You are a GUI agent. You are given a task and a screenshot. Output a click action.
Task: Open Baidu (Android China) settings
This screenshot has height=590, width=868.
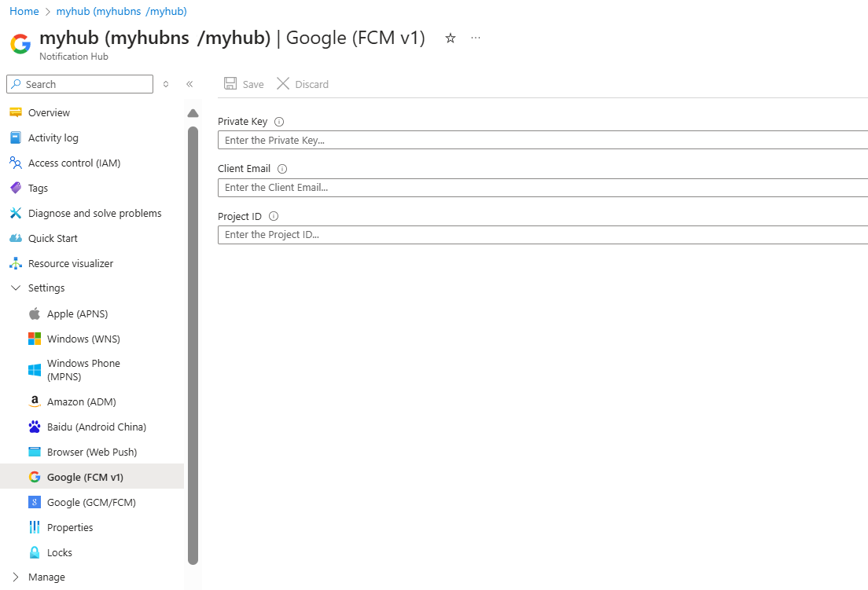[35, 427]
